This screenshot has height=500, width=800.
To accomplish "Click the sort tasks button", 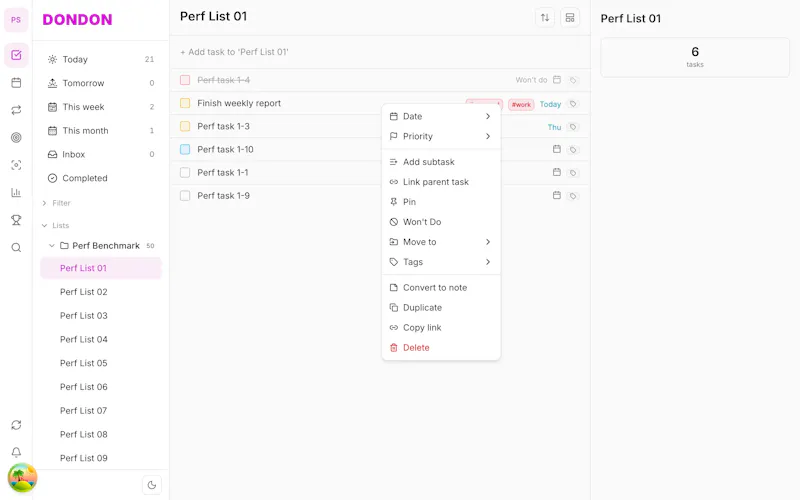I will pos(545,18).
